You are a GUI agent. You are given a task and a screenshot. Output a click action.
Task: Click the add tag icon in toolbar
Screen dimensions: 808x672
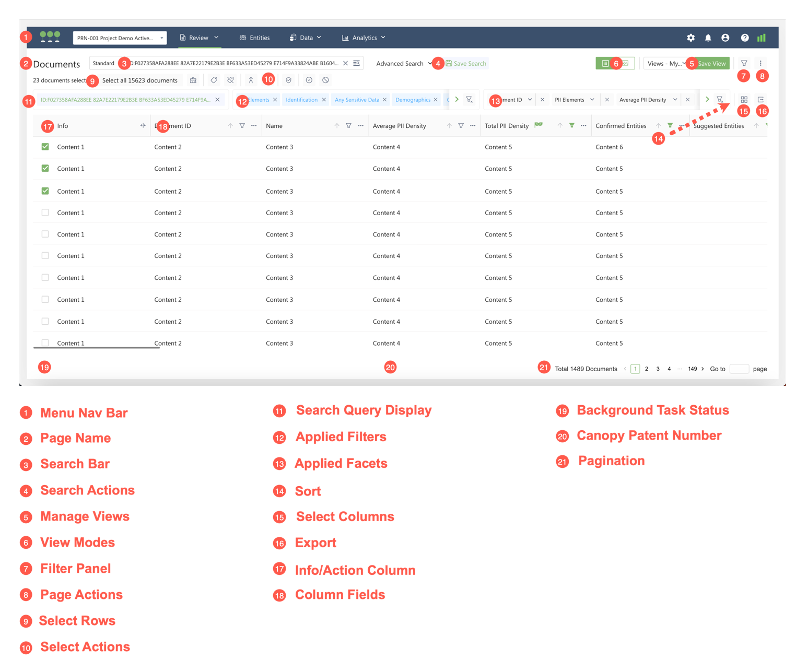(x=214, y=80)
